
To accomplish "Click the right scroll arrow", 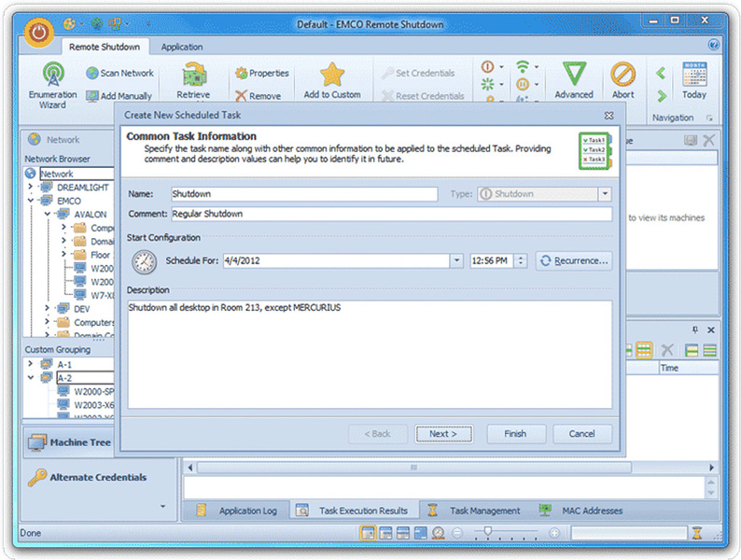I will (x=712, y=468).
